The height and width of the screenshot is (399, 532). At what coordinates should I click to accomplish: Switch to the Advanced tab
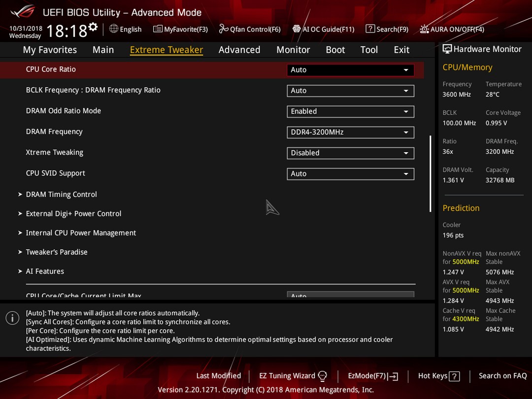coord(239,50)
